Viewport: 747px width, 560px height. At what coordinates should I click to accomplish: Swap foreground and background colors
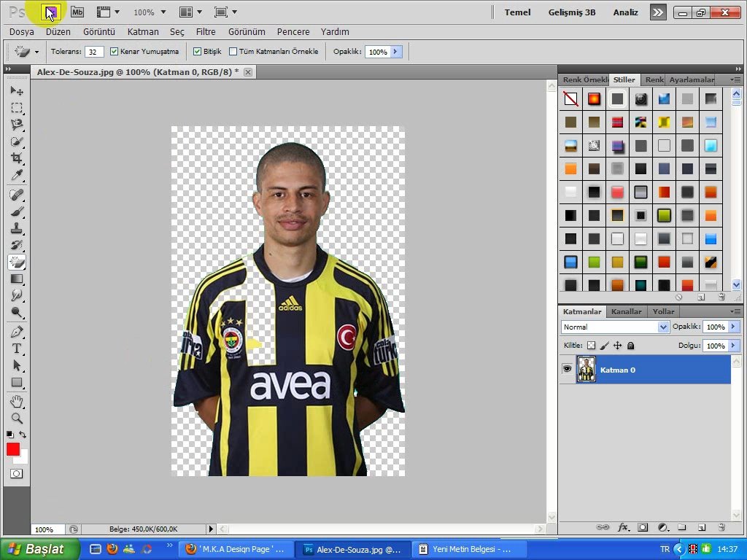[23, 435]
